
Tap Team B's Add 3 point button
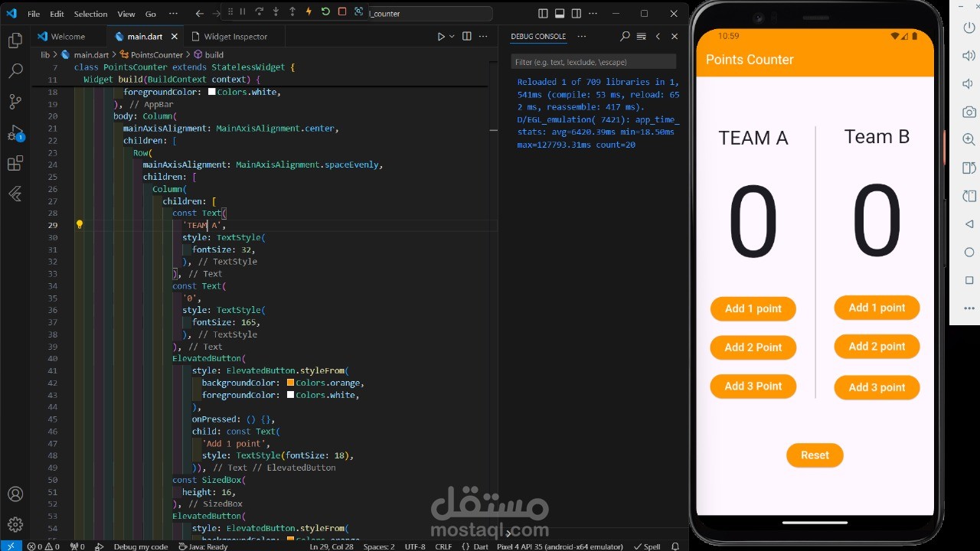[x=877, y=387]
